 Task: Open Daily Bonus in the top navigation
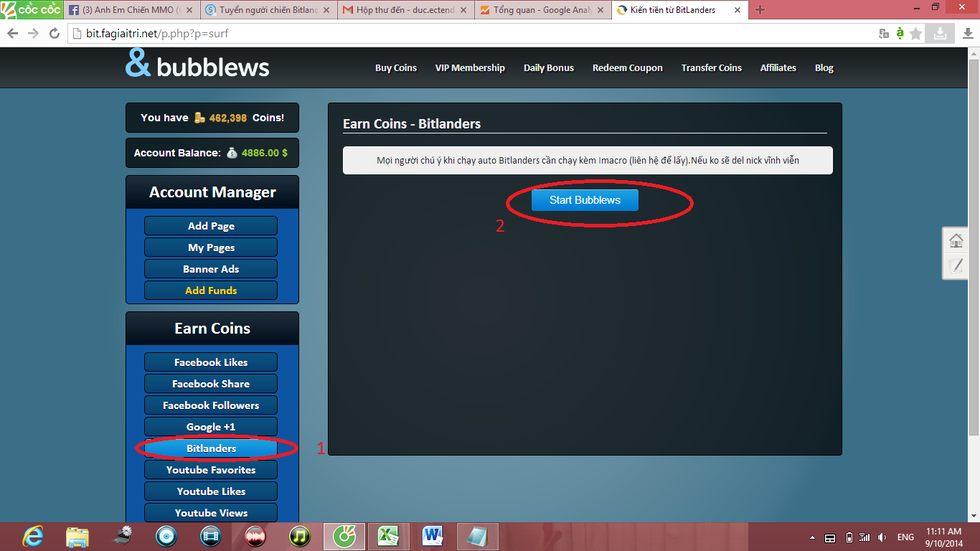pos(549,68)
